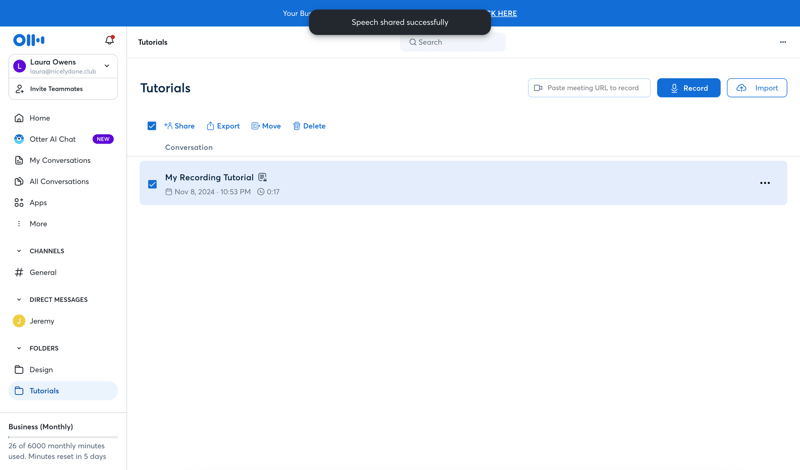Export the selected conversation
Viewport: 800px width, 470px height.
click(x=223, y=126)
